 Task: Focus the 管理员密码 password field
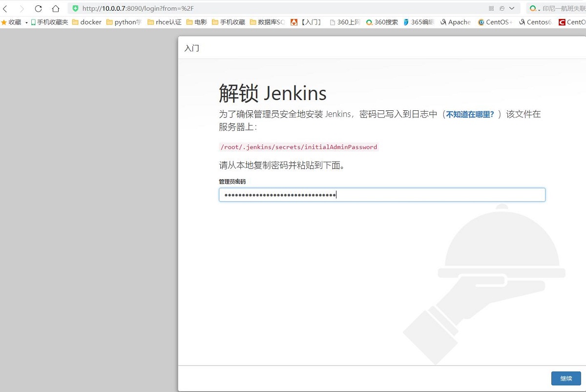point(382,195)
